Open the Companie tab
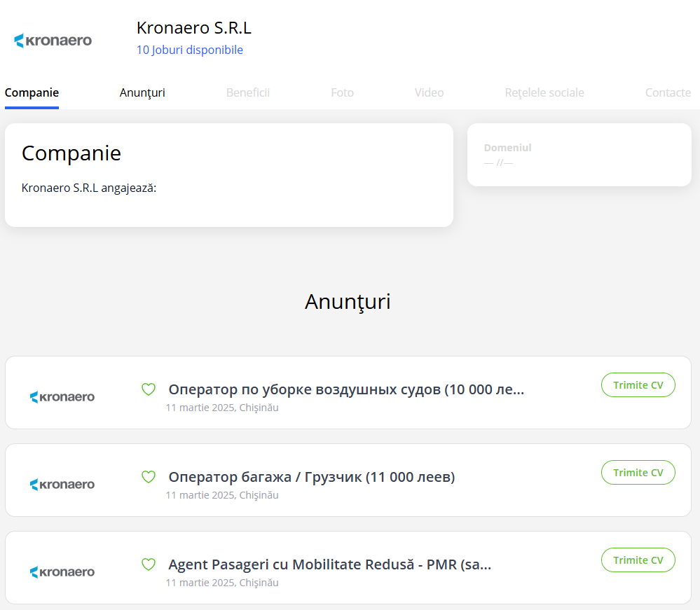The image size is (700, 610). (x=32, y=92)
